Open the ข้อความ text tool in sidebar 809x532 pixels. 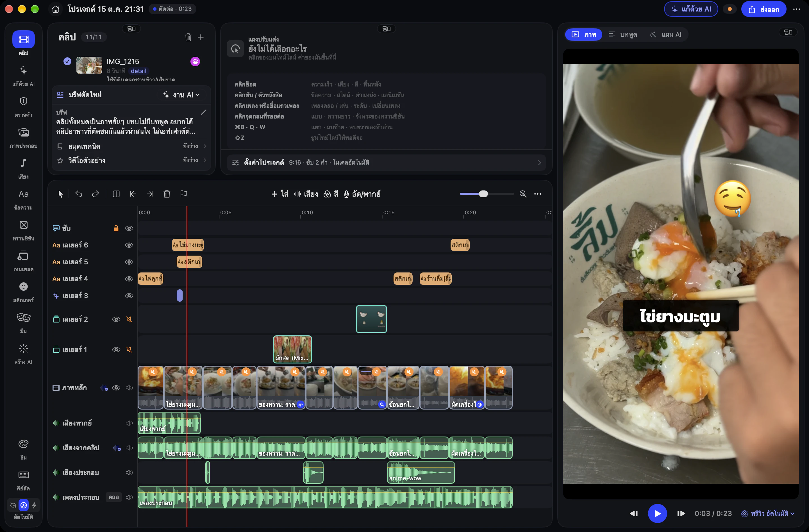tap(23, 199)
